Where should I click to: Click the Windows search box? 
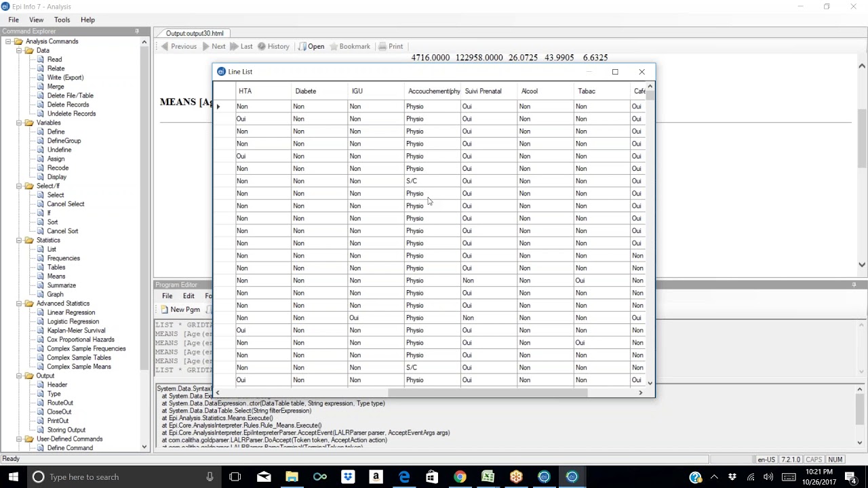pyautogui.click(x=122, y=477)
